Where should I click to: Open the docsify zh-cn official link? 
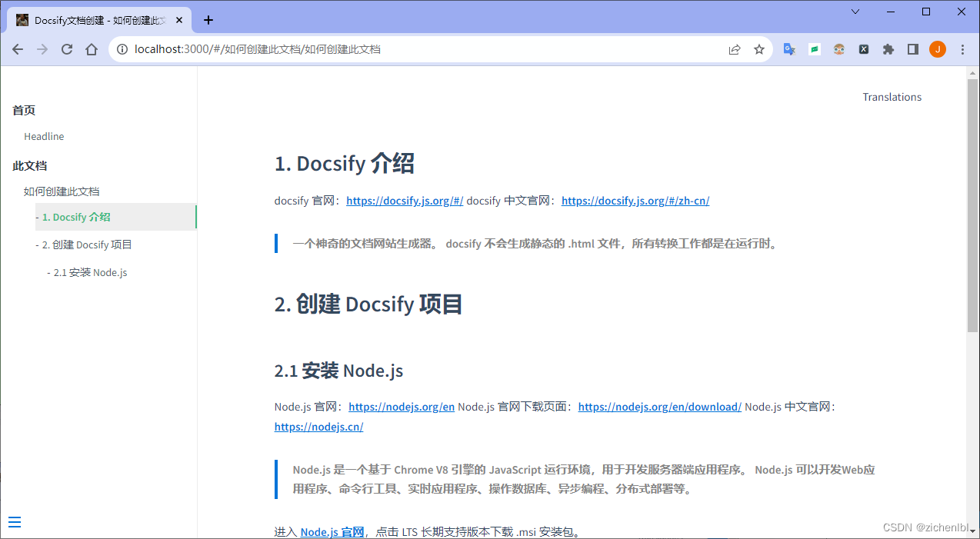635,201
